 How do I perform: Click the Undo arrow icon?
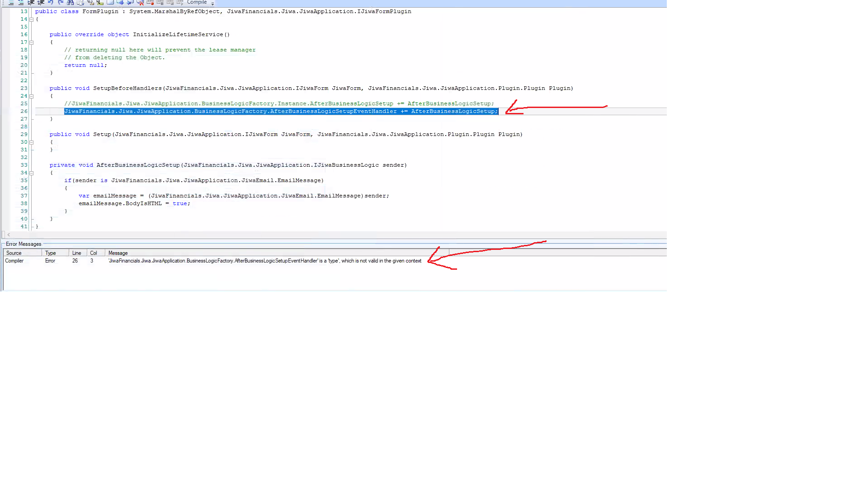point(51,2)
